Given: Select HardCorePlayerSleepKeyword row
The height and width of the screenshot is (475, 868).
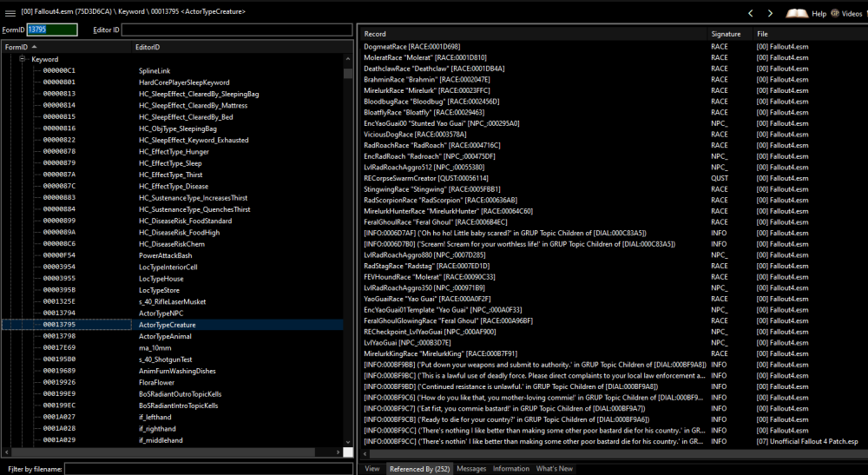Looking at the screenshot, I should point(173,82).
